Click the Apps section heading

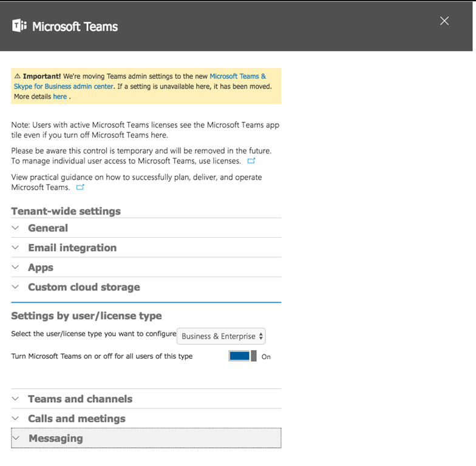41,268
